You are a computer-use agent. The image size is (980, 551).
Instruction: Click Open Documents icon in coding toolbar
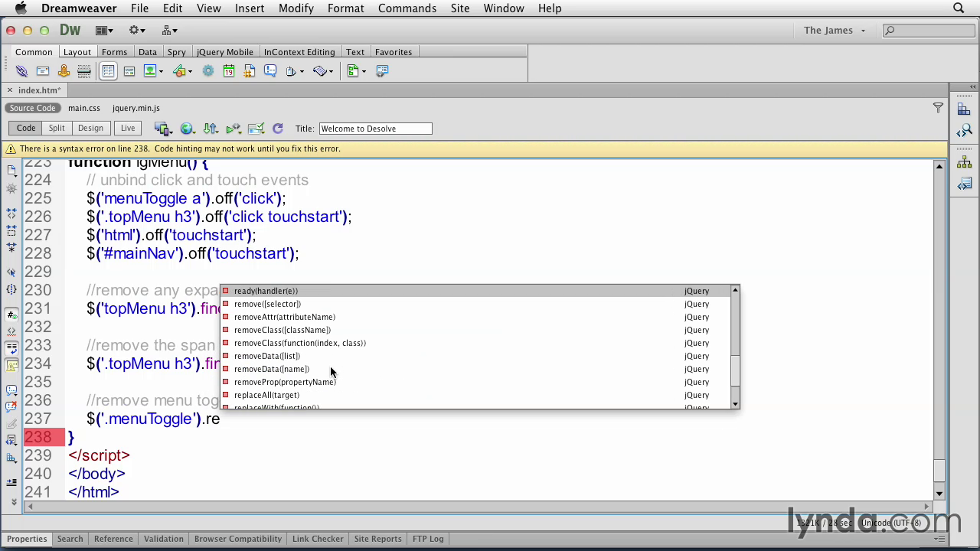pyautogui.click(x=11, y=170)
